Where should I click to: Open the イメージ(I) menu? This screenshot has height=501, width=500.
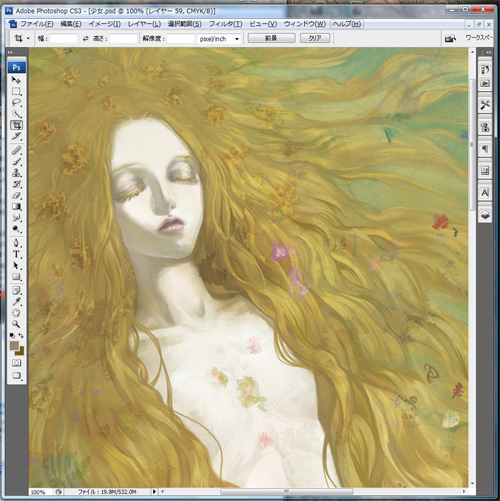point(105,24)
